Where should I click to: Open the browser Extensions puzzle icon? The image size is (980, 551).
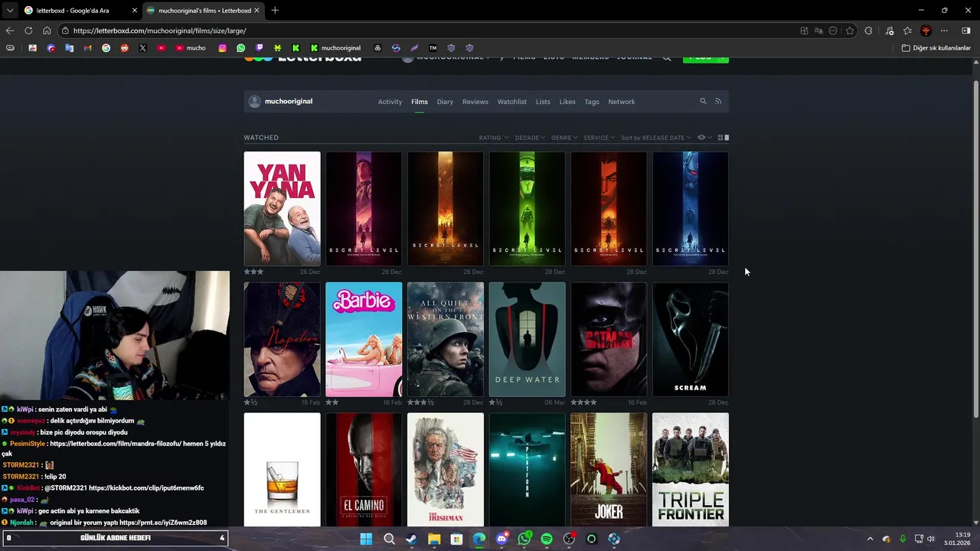868,31
